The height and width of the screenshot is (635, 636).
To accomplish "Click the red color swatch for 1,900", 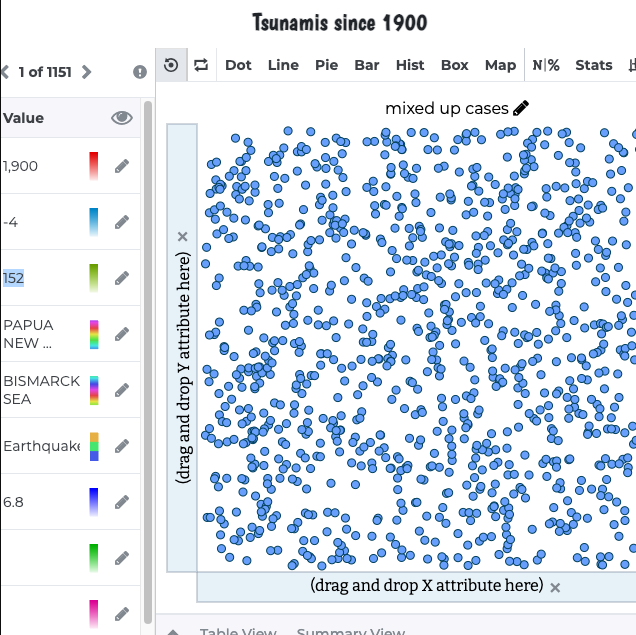I will click(x=94, y=166).
